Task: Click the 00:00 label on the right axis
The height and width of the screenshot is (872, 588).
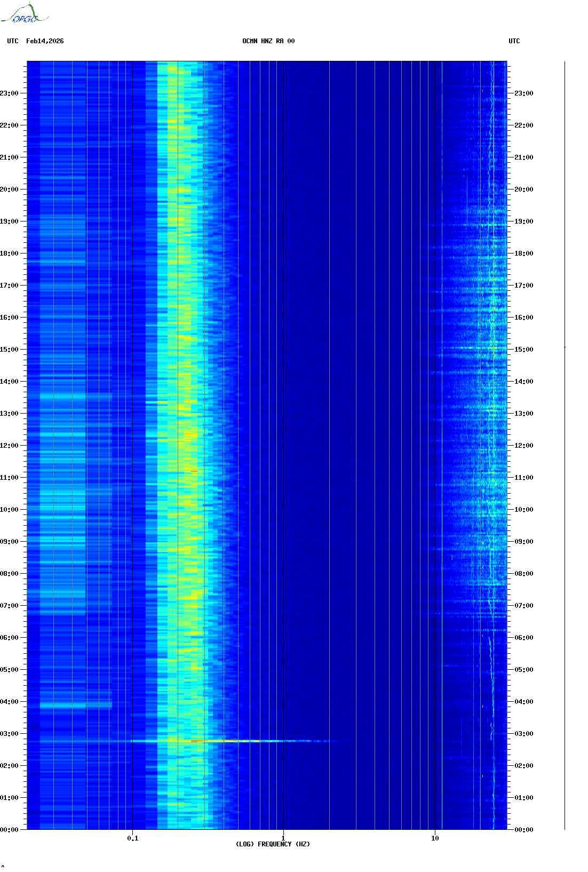Action: (x=524, y=830)
